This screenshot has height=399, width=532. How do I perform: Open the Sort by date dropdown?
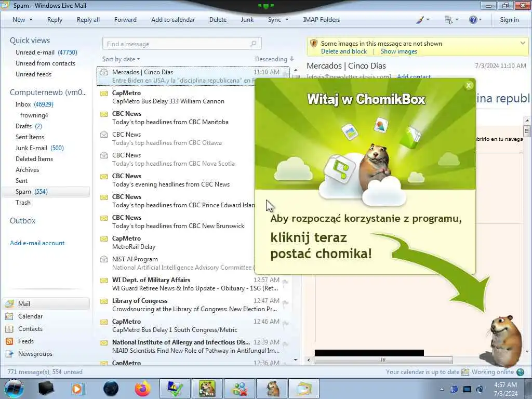[x=121, y=59]
